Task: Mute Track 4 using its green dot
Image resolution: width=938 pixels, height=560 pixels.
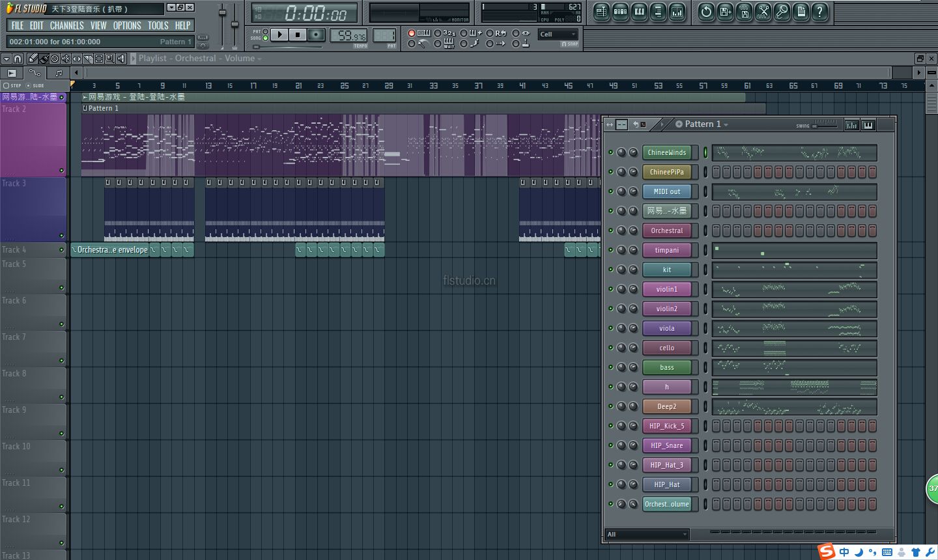Action: point(62,249)
